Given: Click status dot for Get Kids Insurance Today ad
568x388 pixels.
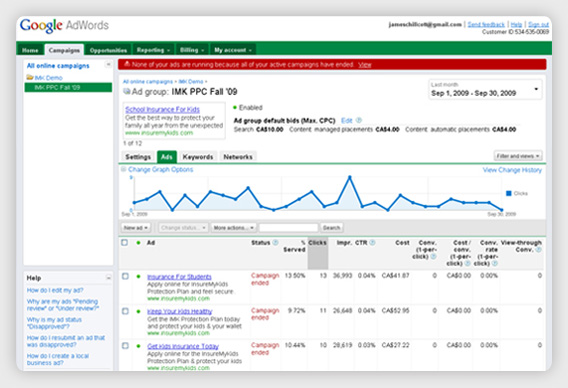Looking at the screenshot, I should click(138, 346).
